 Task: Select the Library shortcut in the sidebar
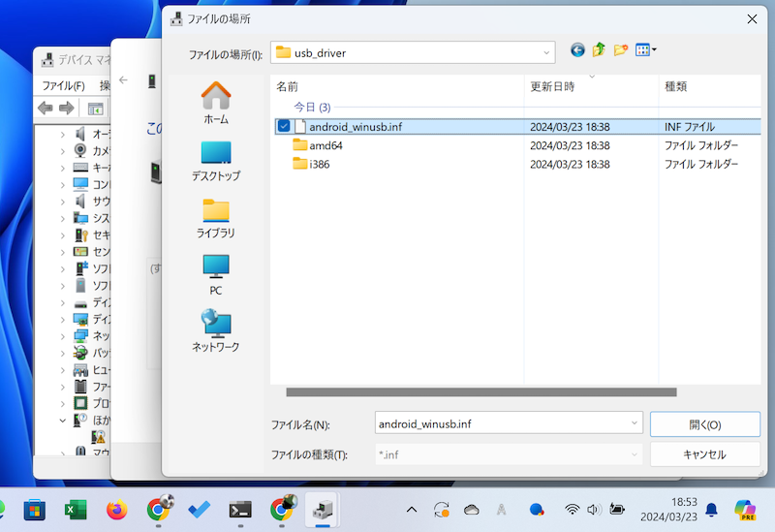point(216,217)
